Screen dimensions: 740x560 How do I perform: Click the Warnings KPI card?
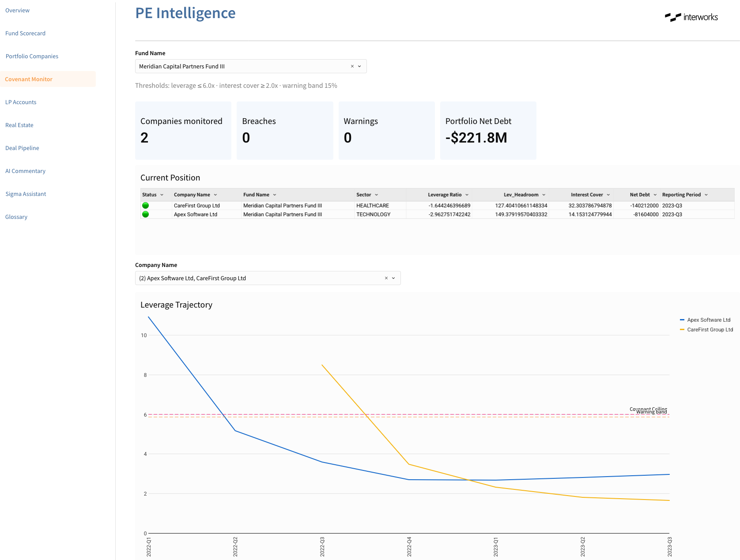point(387,131)
